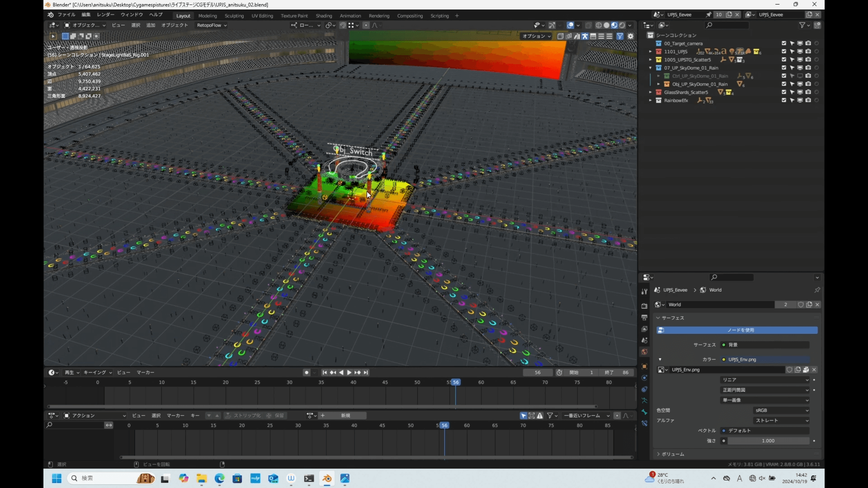
Task: Open the Object Data armature tab
Action: (644, 400)
